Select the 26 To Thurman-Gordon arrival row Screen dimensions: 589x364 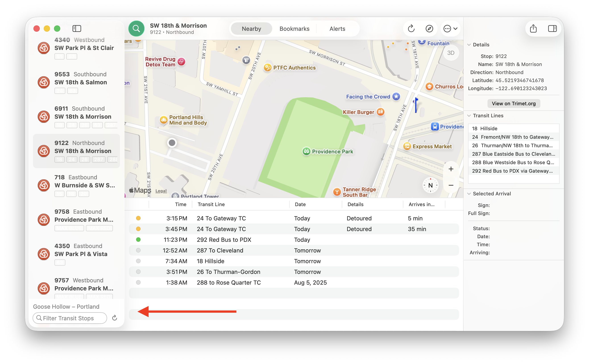point(294,272)
